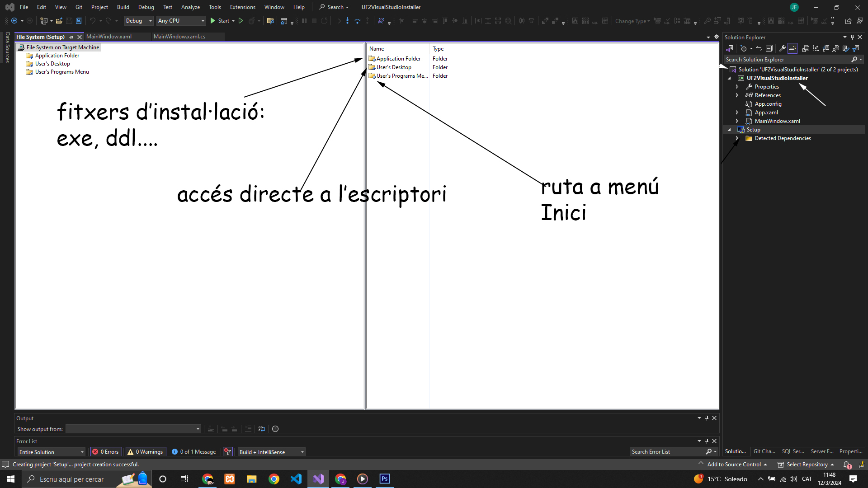Open Step Into debugging icon
868x488 pixels.
pyautogui.click(x=347, y=21)
